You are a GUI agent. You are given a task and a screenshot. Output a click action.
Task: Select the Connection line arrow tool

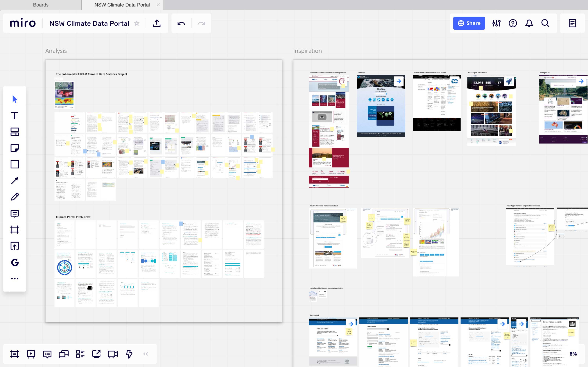15,181
